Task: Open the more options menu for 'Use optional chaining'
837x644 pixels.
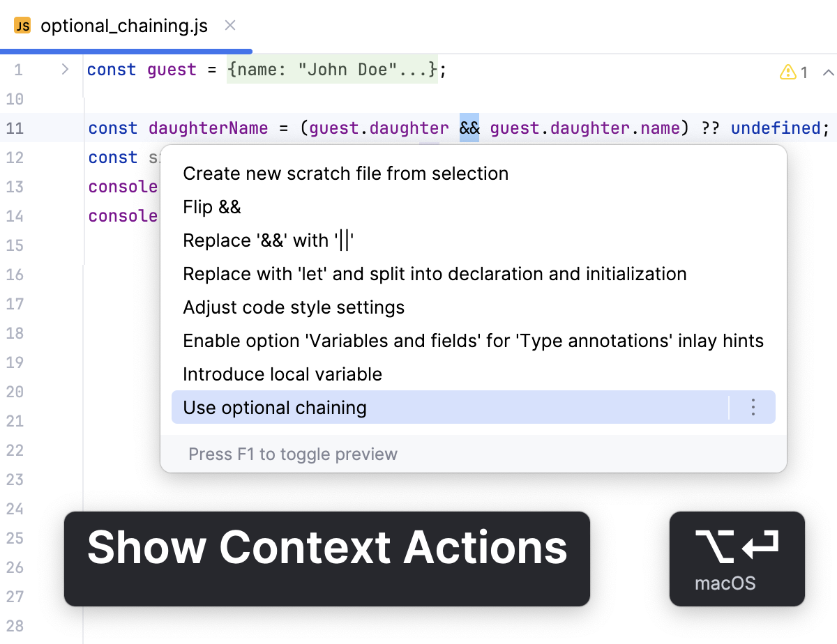Action: [x=753, y=407]
